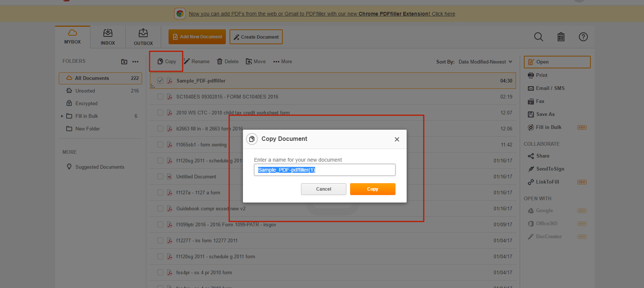The width and height of the screenshot is (644, 288).
Task: Open with DocCreator
Action: [545, 236]
